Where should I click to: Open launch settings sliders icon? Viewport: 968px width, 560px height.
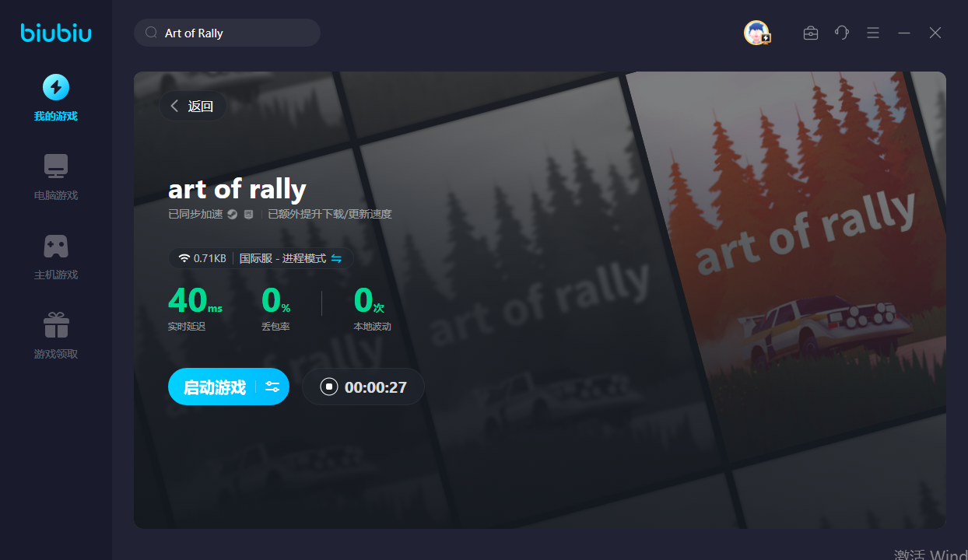pos(272,387)
